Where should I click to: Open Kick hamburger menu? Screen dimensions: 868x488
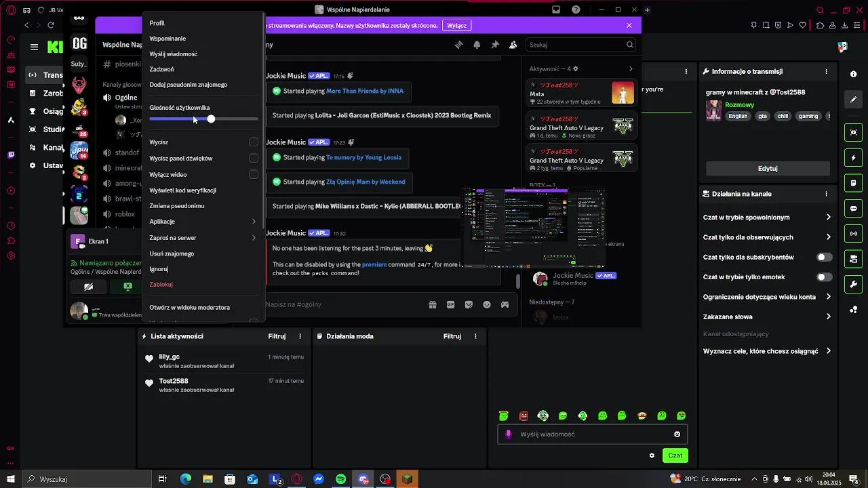34,47
